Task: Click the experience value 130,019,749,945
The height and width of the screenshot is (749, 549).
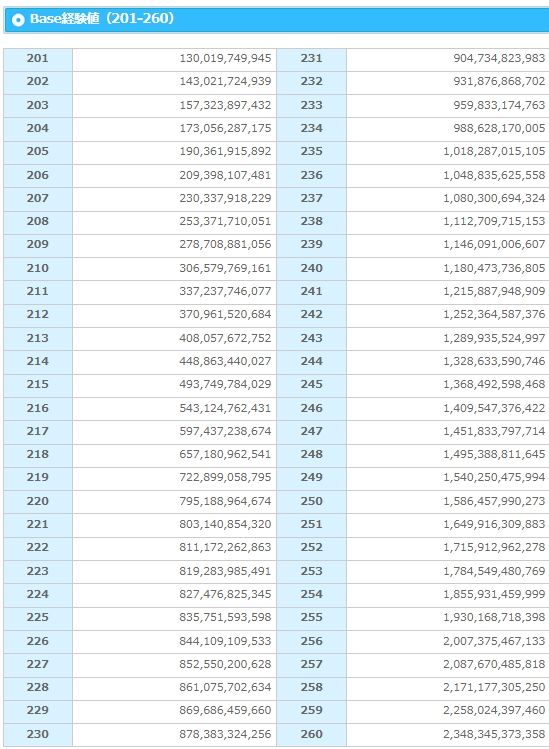Action: [225, 58]
